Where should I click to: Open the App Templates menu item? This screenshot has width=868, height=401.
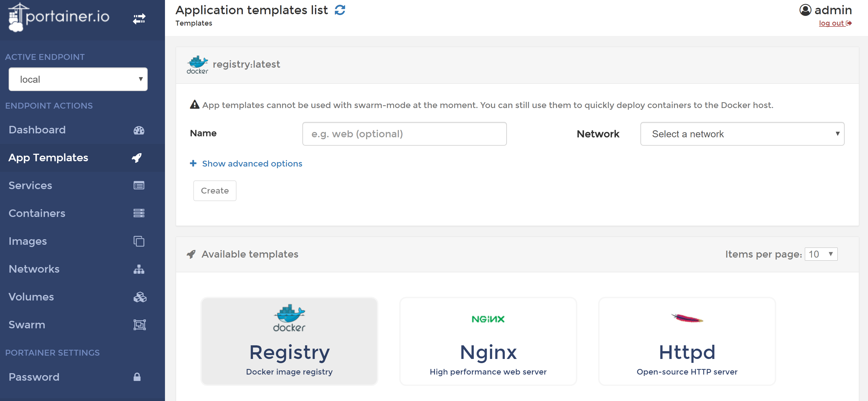pos(48,158)
